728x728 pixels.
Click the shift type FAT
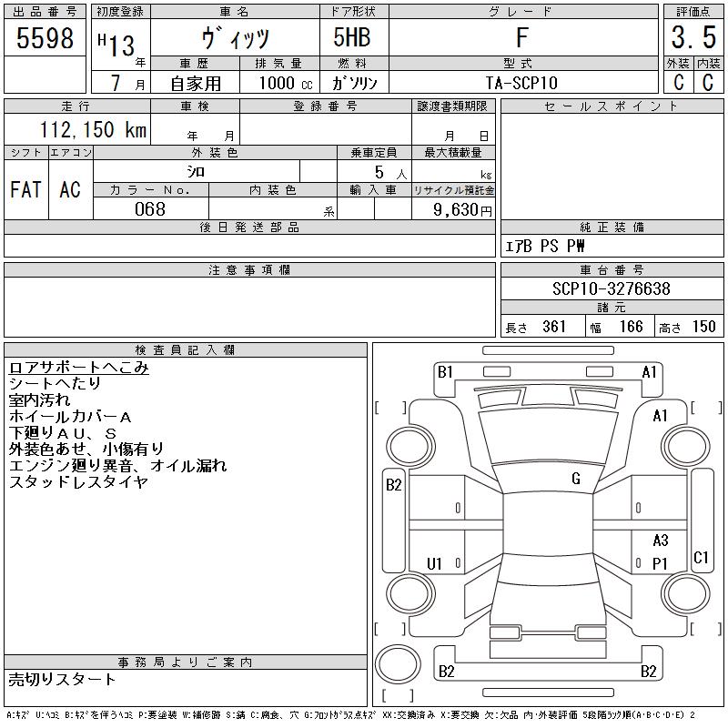[x=26, y=190]
